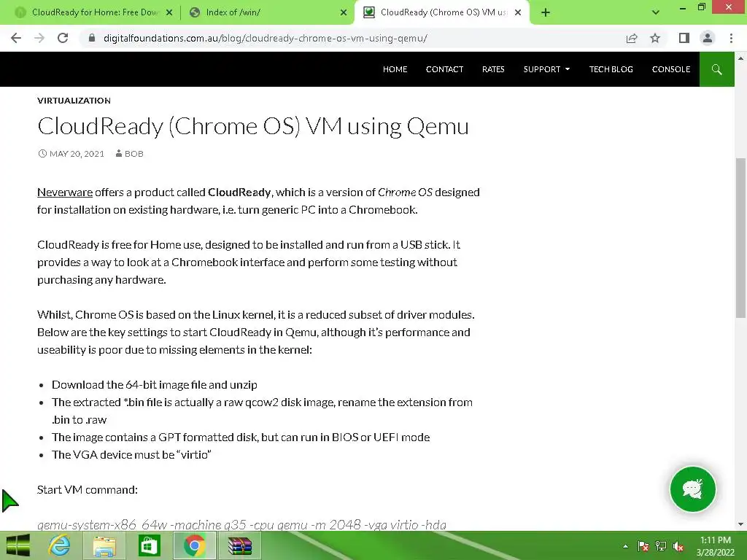Open the Chrome profile menu
This screenshot has height=560, width=747.
(x=708, y=38)
